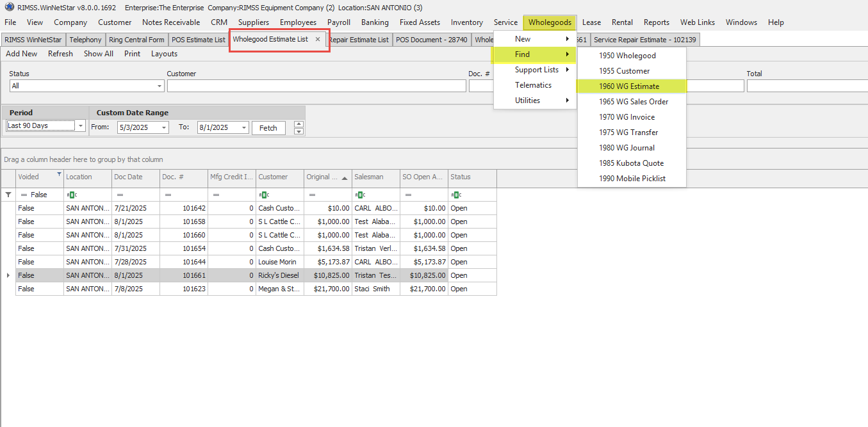Click the Fetch stepper down arrow

click(299, 131)
